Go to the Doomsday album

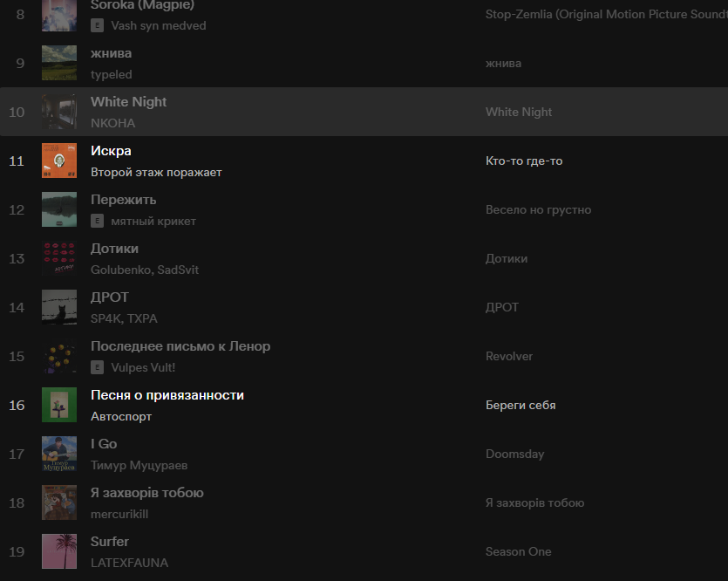514,454
